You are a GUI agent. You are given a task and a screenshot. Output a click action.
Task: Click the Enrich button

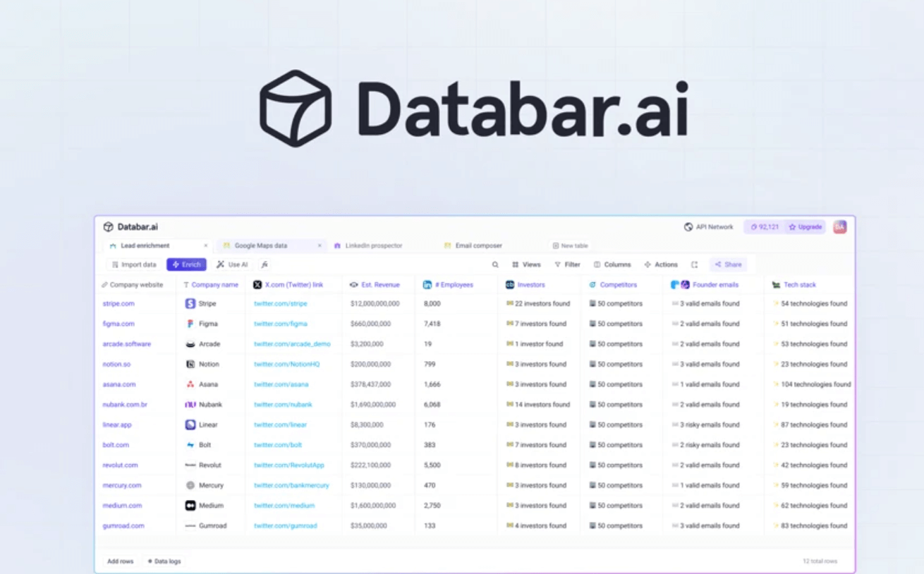pos(186,264)
